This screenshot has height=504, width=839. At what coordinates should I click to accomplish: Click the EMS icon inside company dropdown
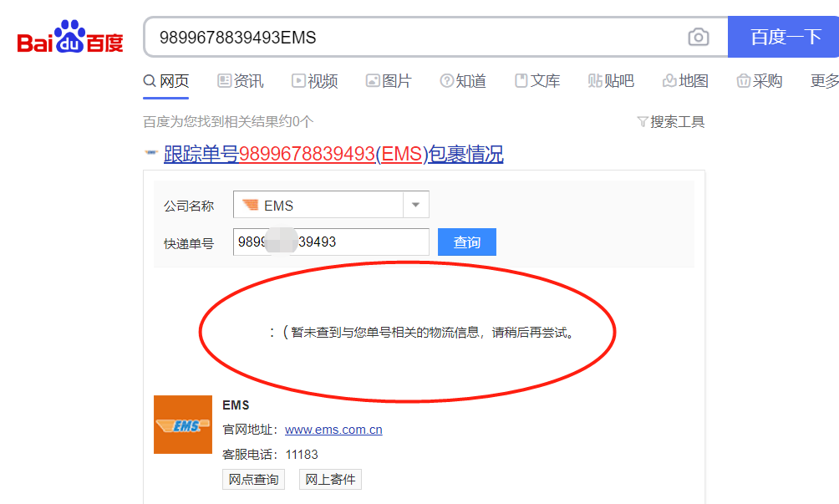(x=250, y=205)
